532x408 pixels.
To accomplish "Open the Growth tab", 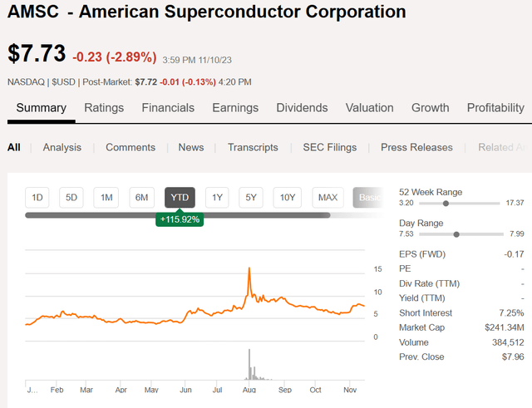I will [x=431, y=108].
